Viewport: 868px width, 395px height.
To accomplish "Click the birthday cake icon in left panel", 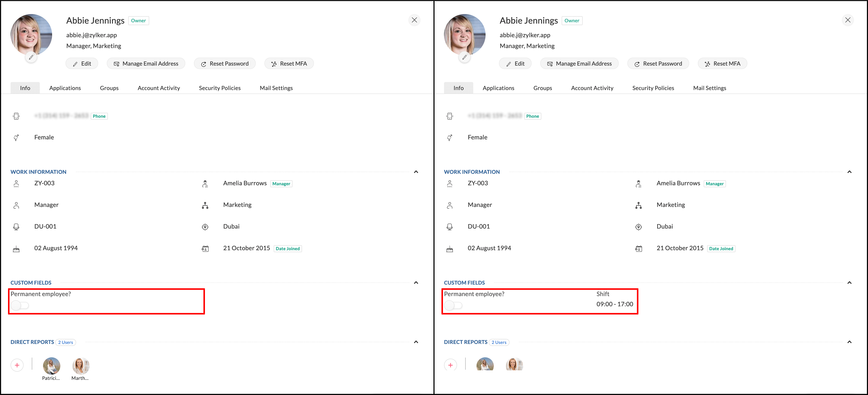I will (16, 249).
